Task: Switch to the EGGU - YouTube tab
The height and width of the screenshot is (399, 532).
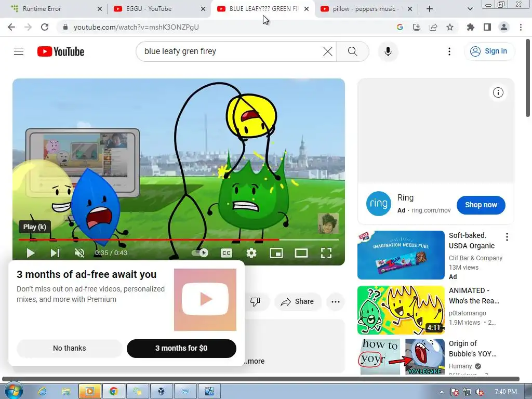Action: pos(159,9)
